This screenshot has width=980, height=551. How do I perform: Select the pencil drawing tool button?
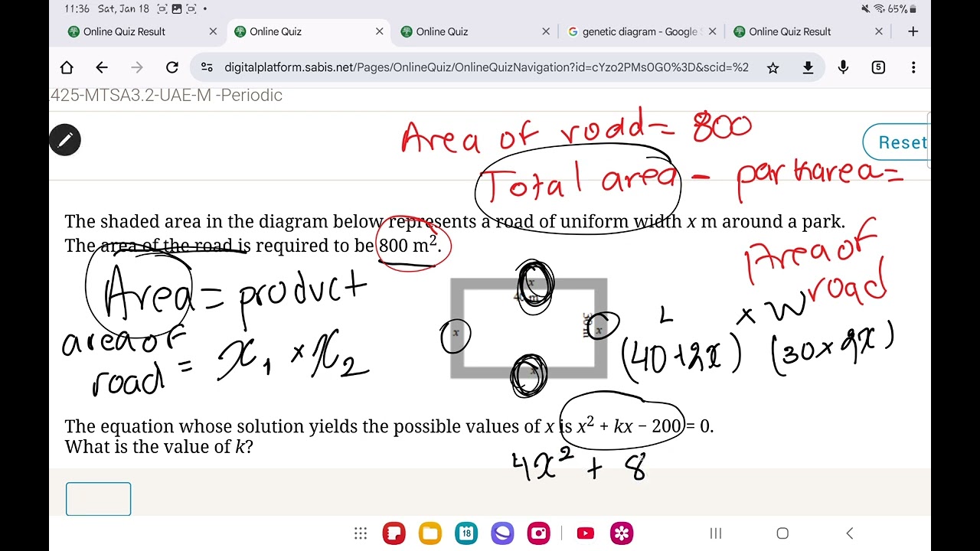click(x=65, y=140)
